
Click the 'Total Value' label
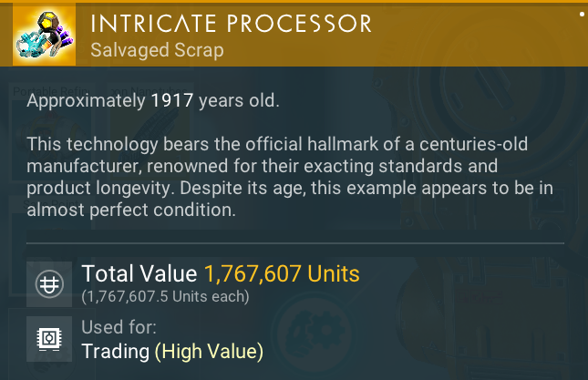point(139,273)
